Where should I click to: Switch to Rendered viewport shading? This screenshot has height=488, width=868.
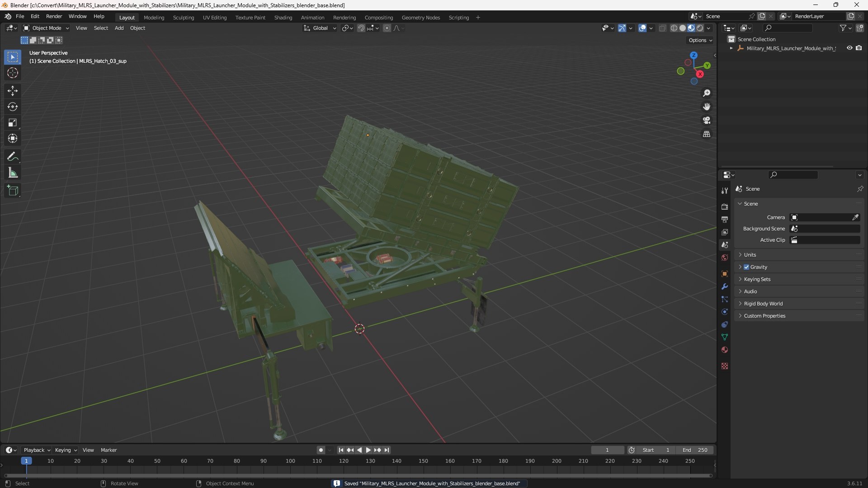(700, 28)
